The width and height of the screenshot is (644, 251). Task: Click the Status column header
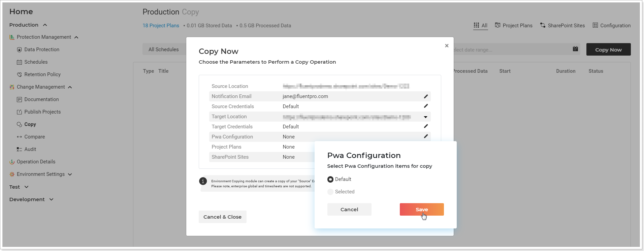(x=596, y=71)
